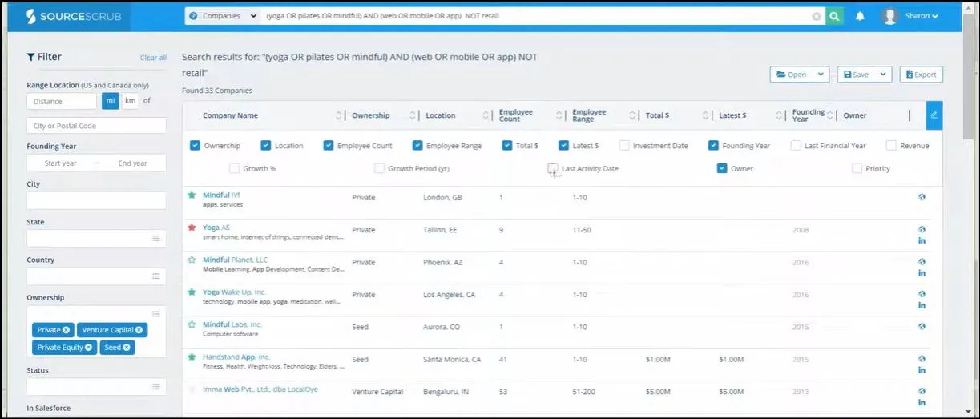The height and width of the screenshot is (419, 980).
Task: Click Clear all filters link
Action: tap(153, 58)
